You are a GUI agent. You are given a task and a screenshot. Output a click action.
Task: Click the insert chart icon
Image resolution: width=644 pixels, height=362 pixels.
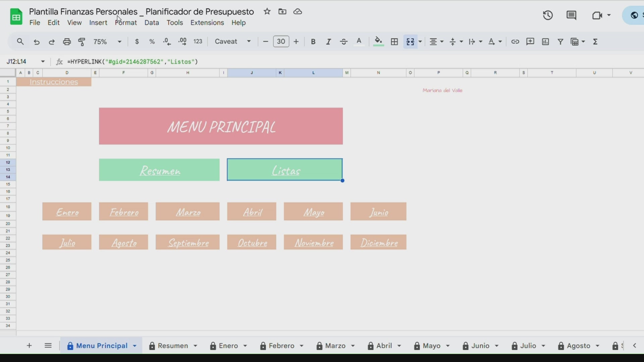click(x=545, y=42)
